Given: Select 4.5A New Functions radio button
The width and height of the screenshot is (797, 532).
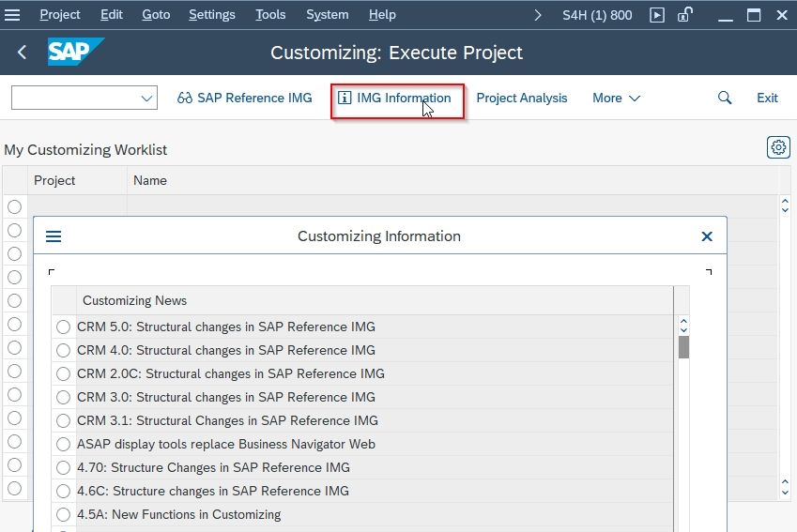Looking at the screenshot, I should click(x=63, y=514).
